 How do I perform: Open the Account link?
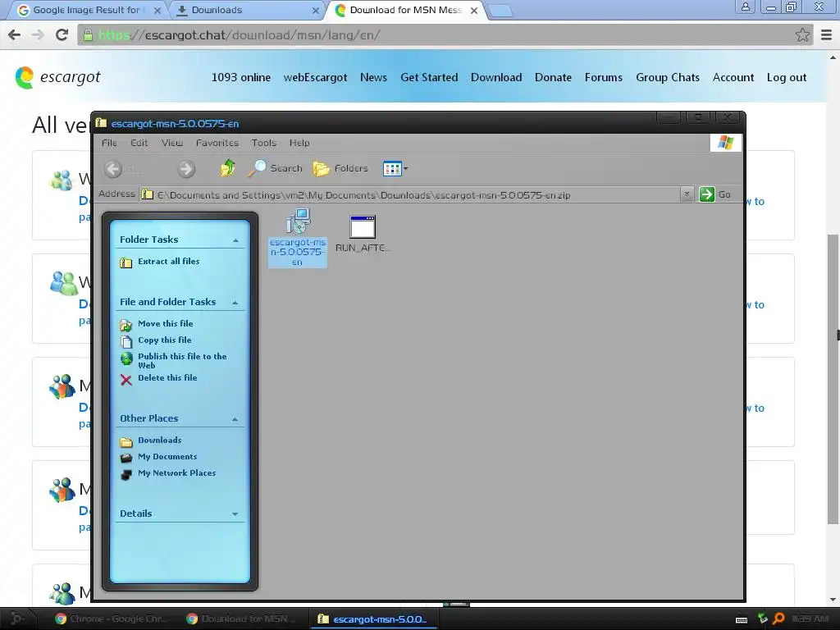tap(733, 78)
